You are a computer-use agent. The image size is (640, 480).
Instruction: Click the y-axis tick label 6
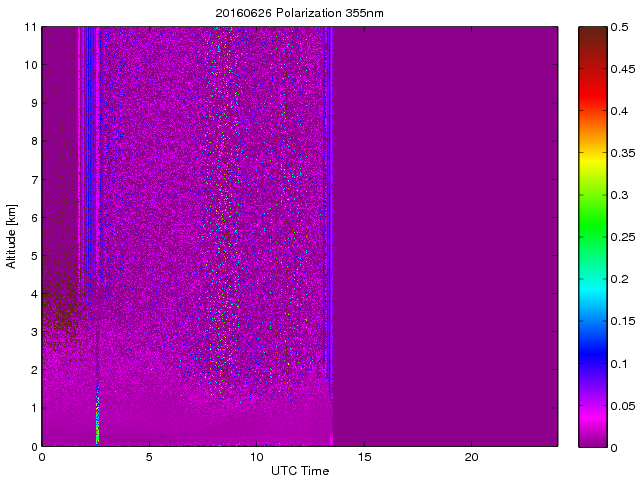point(33,218)
